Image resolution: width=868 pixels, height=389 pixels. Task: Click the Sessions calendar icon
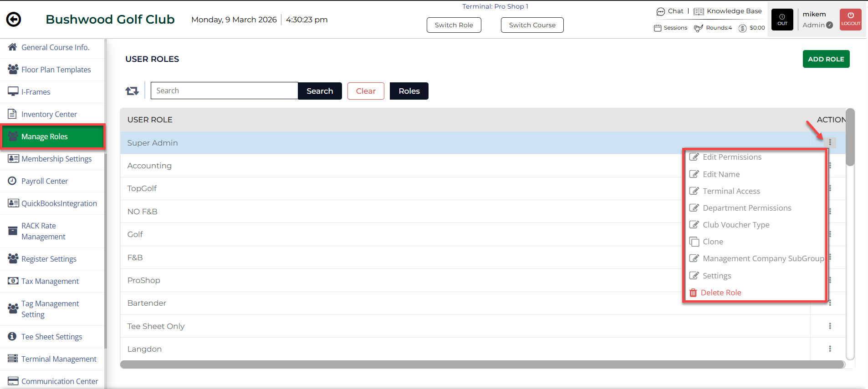[x=657, y=28]
